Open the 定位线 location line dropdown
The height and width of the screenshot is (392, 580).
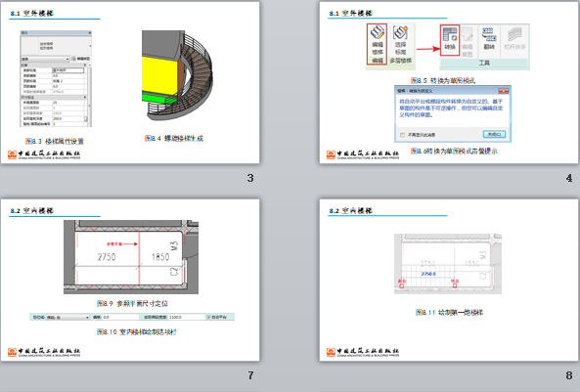click(x=67, y=317)
